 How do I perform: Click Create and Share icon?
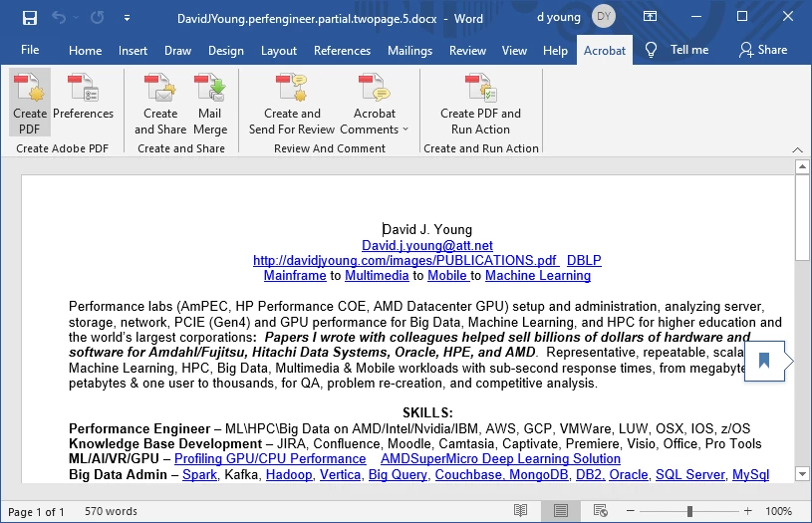point(160,103)
